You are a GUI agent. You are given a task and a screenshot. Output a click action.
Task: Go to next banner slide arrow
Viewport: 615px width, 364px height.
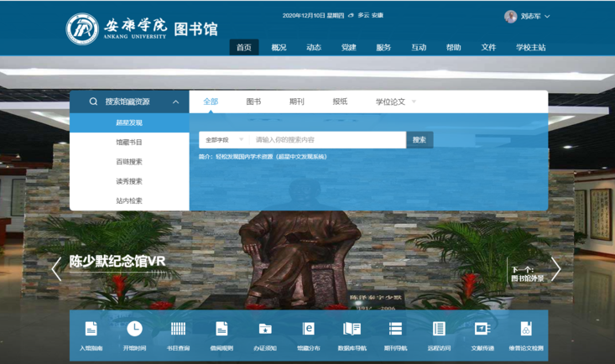pos(556,269)
